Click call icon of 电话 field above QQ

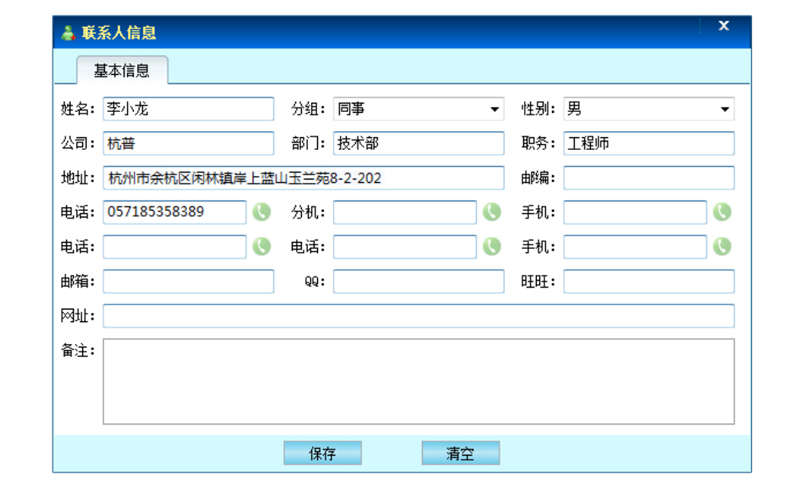(x=492, y=246)
